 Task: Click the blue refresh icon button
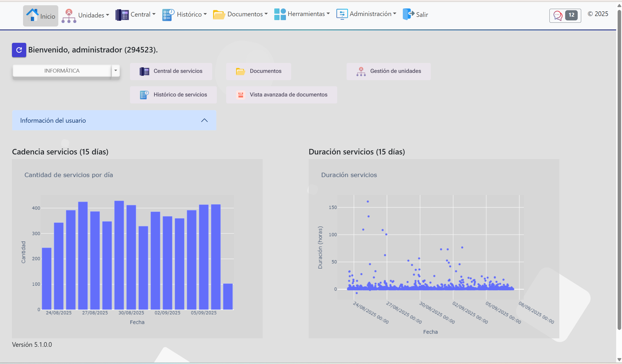click(x=19, y=50)
